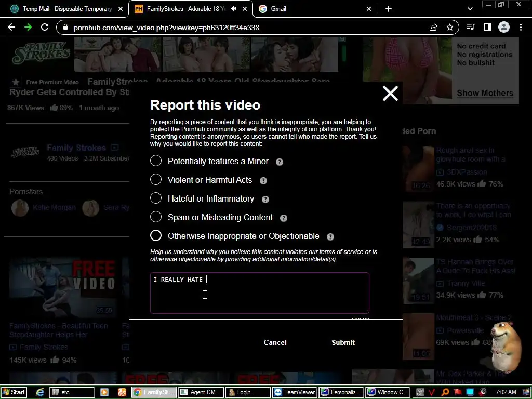Bookmark this page with the star icon
Screen dimensions: 532x399
pyautogui.click(x=450, y=27)
